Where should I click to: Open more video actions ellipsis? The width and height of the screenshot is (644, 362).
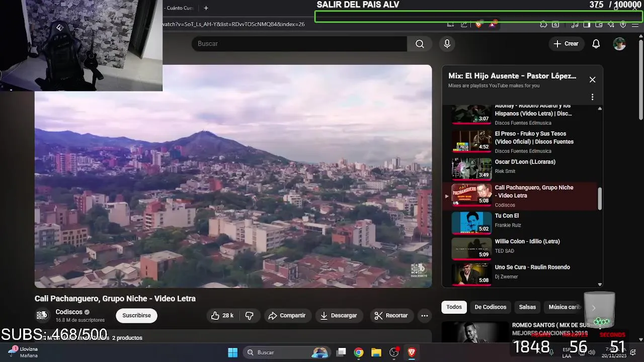click(x=425, y=315)
